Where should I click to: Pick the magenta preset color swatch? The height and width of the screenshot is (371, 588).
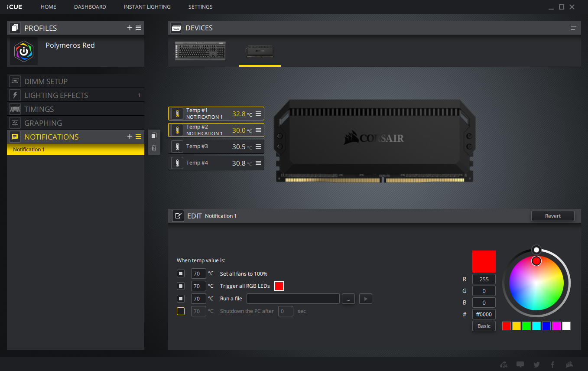pos(556,326)
